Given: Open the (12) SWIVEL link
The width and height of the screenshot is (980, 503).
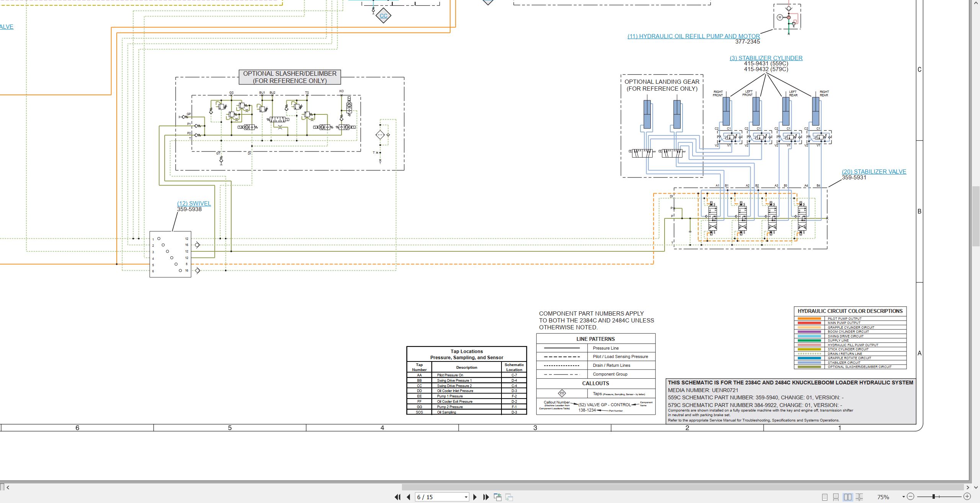Looking at the screenshot, I should tap(194, 203).
